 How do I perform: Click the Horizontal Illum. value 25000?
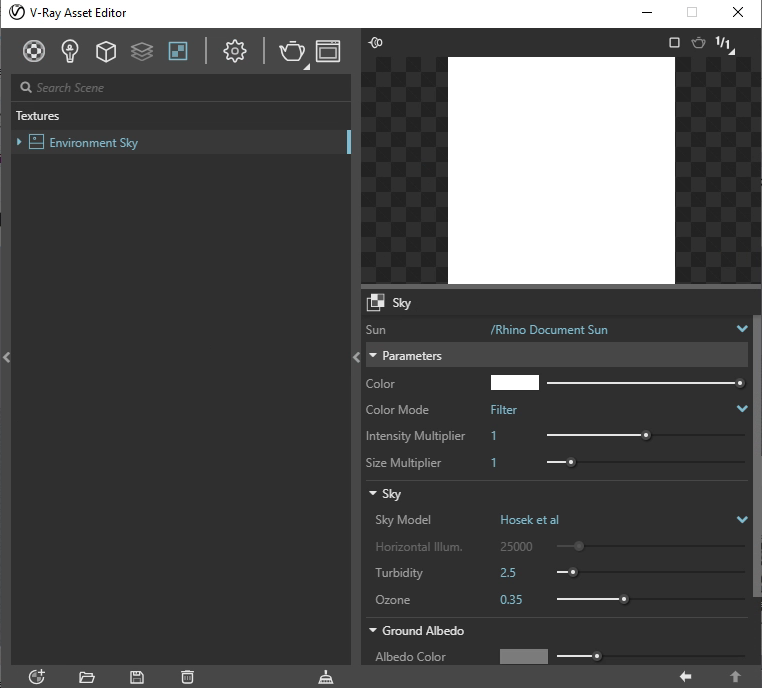(x=516, y=547)
